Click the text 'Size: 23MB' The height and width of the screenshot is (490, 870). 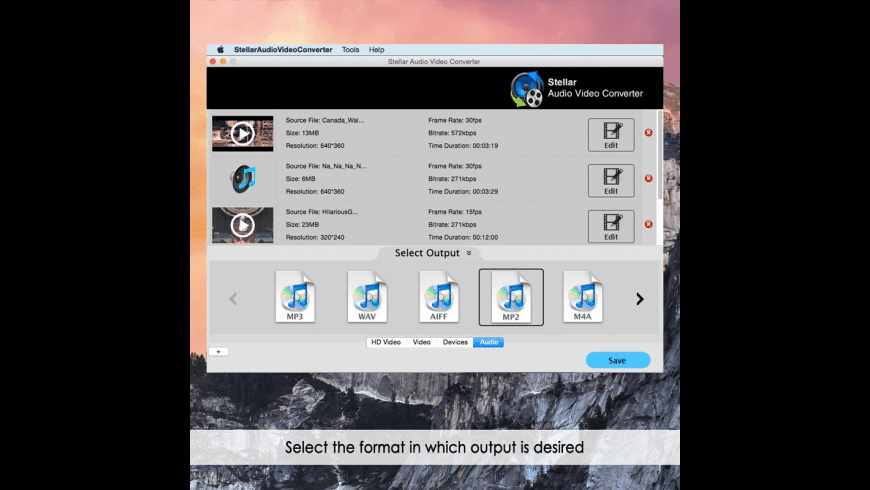click(x=302, y=225)
